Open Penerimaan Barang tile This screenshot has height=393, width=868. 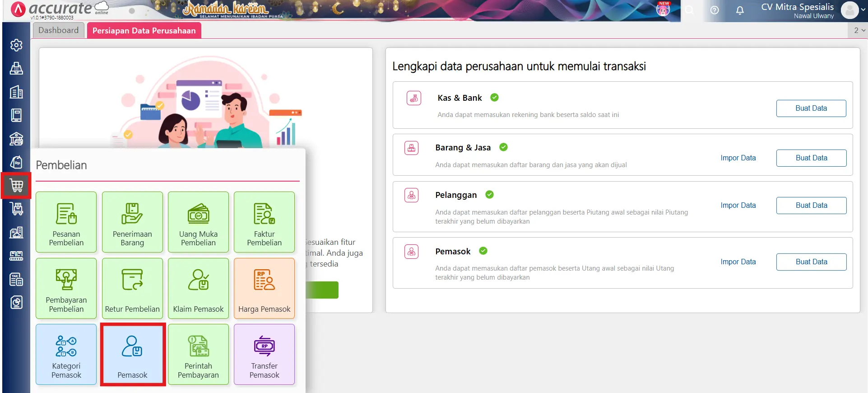[132, 222]
